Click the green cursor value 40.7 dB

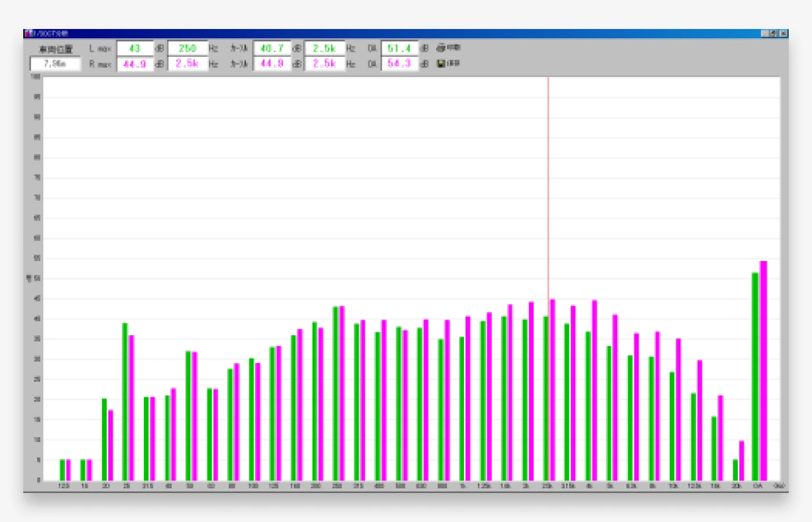272,49
